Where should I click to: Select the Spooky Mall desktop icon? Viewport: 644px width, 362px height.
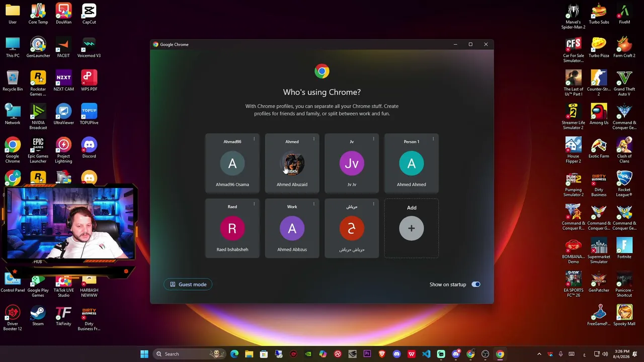pos(624,316)
